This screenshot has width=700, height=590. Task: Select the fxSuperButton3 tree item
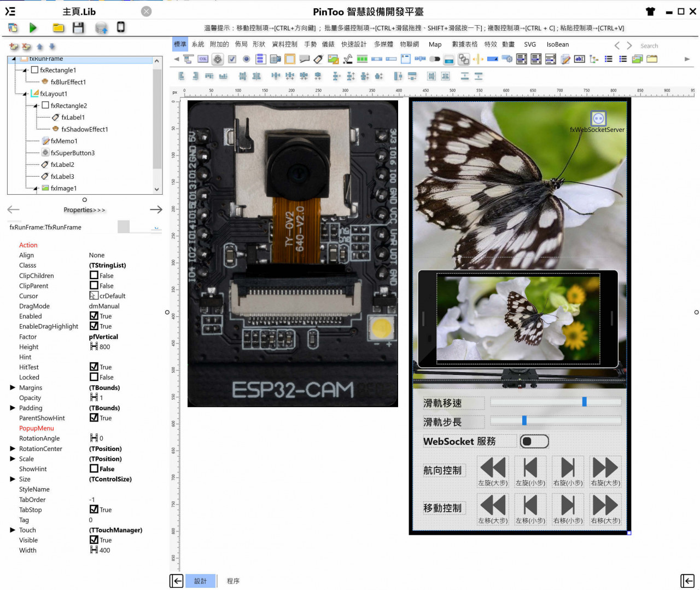73,153
